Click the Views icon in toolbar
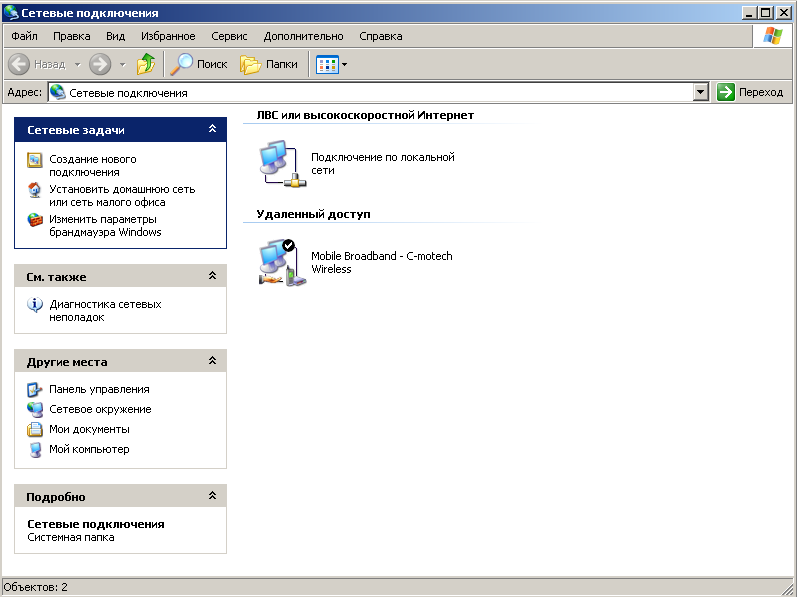 point(327,64)
